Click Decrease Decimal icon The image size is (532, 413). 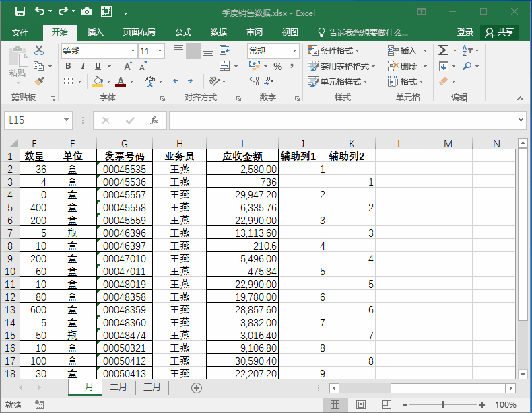[x=269, y=81]
